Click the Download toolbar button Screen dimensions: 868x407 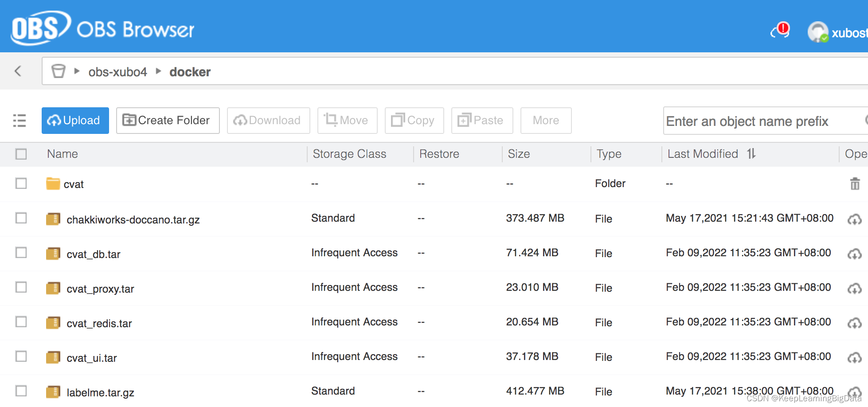268,121
